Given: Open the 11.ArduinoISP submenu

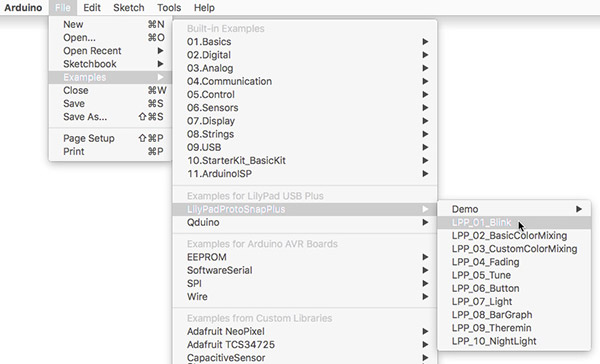Looking at the screenshot, I should [305, 174].
